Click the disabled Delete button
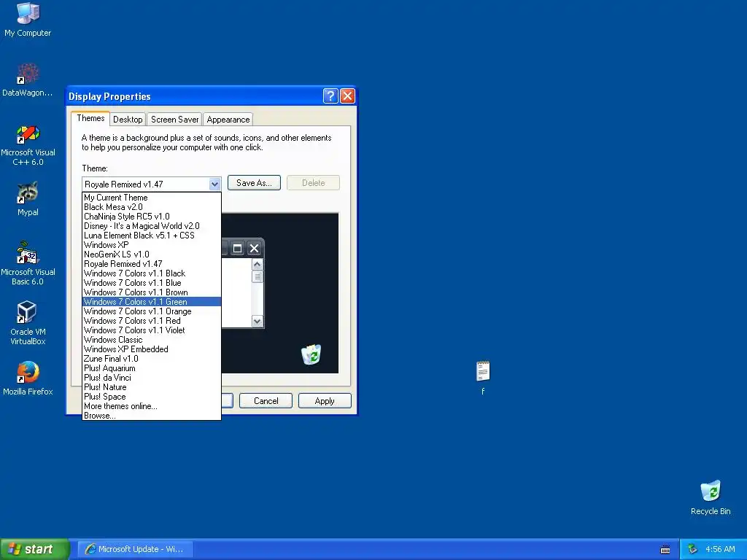 tap(313, 183)
